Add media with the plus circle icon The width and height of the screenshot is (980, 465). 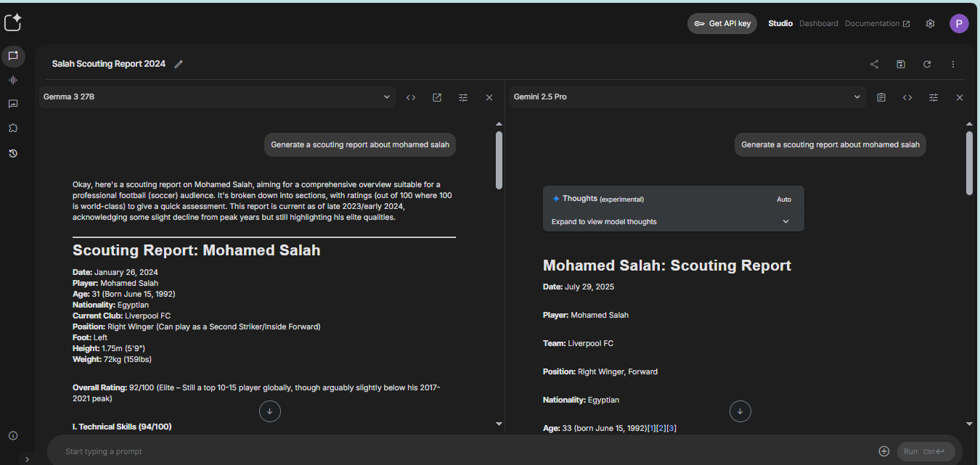[884, 451]
